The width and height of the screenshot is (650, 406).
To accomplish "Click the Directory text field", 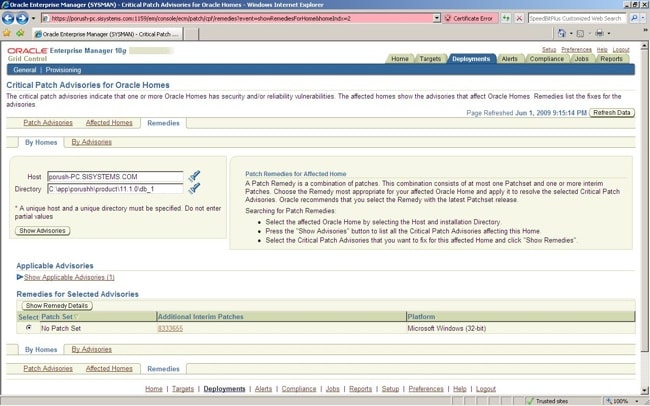I will [x=115, y=189].
